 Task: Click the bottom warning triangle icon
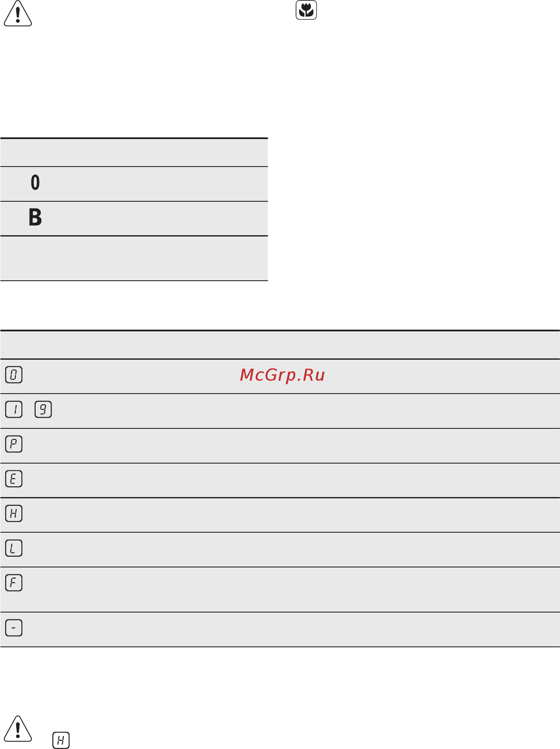(18, 728)
